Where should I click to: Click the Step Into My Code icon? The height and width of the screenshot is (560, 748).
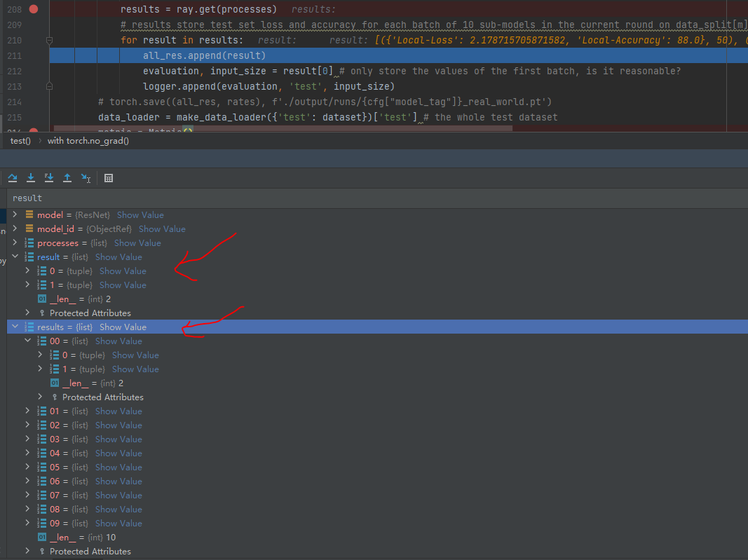pyautogui.click(x=86, y=177)
